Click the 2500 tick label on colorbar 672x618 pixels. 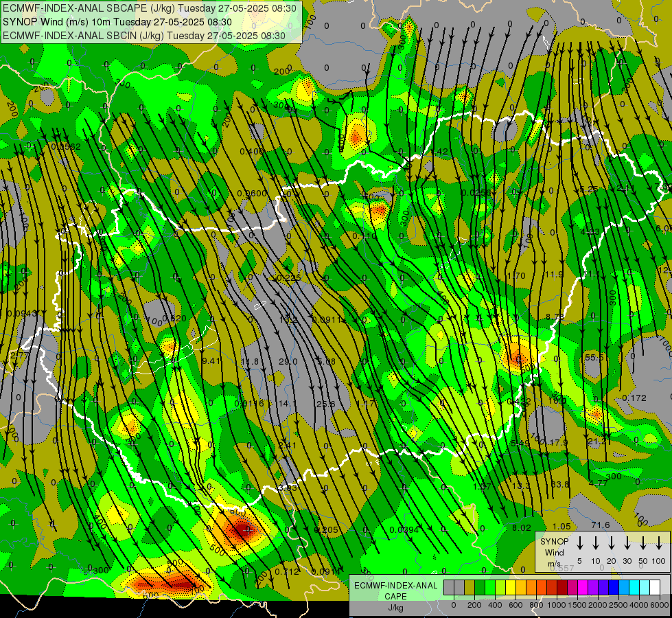[x=618, y=605]
